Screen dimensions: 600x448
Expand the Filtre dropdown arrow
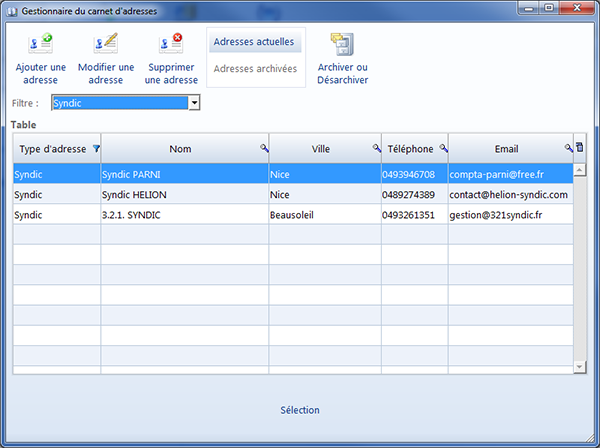[x=194, y=103]
